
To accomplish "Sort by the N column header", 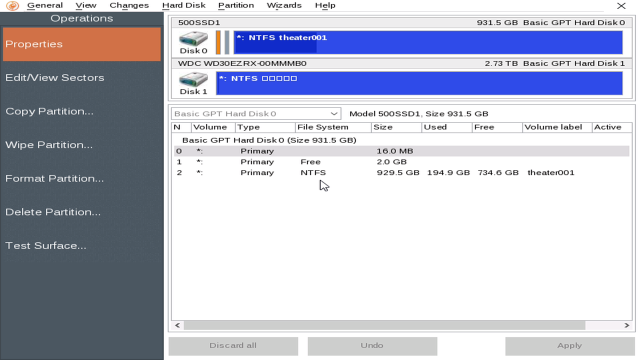I will 181,127.
